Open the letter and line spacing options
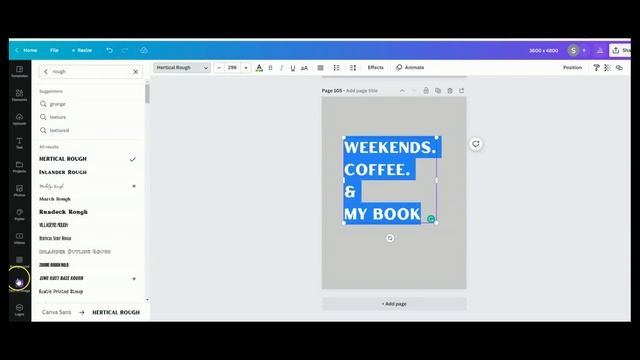Screen dimensions: 640x360 pyautogui.click(x=353, y=68)
